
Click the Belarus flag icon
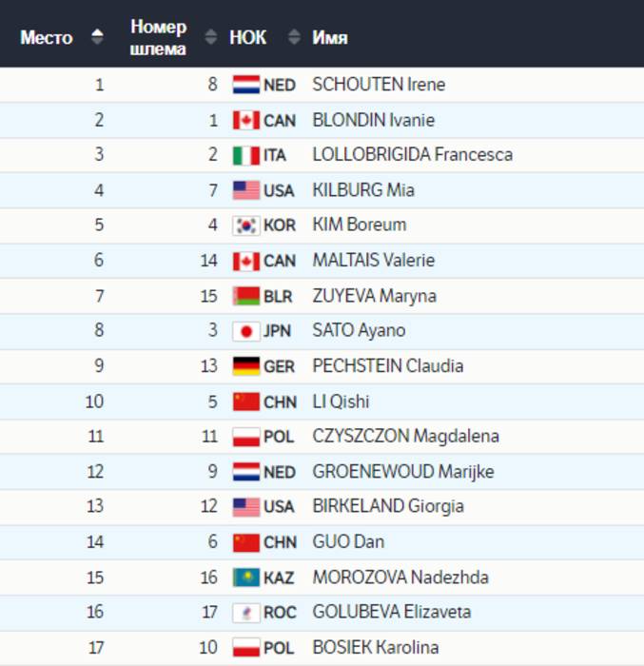pos(246,296)
